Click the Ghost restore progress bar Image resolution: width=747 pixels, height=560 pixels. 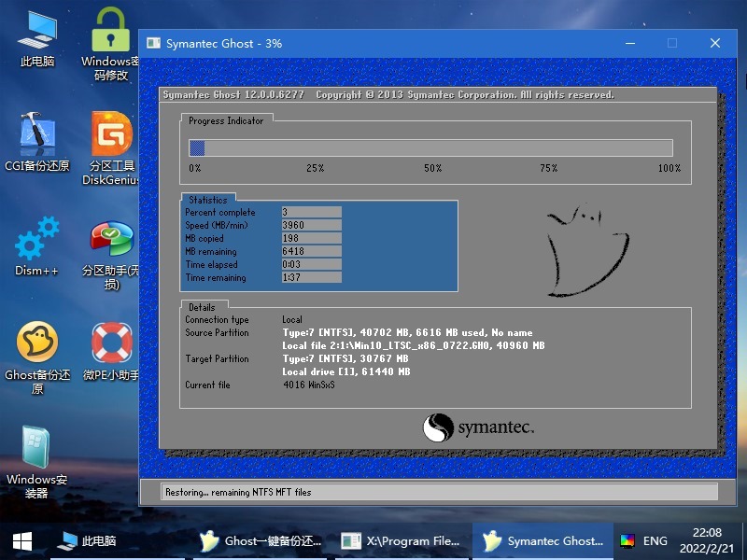coord(430,147)
